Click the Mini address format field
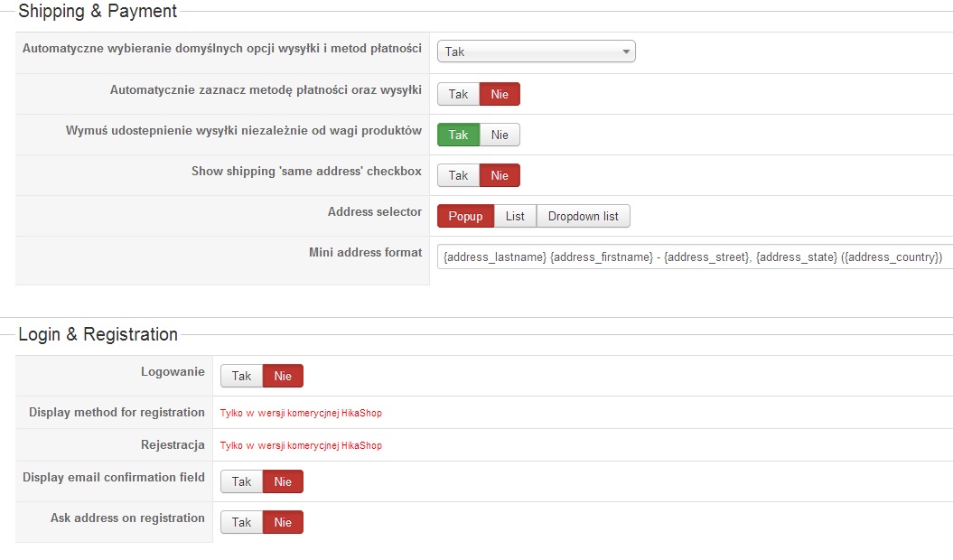The height and width of the screenshot is (560, 953). [x=693, y=257]
